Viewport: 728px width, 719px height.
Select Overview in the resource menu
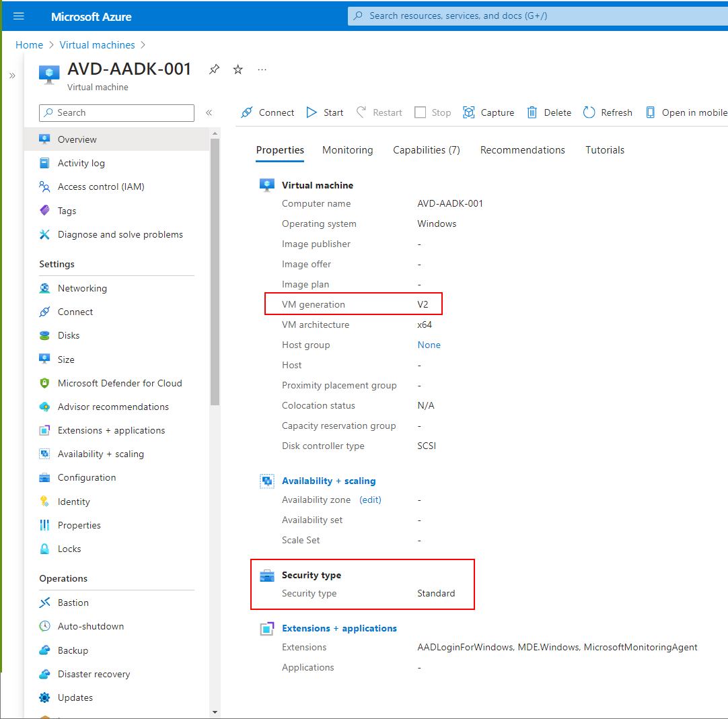coord(116,139)
